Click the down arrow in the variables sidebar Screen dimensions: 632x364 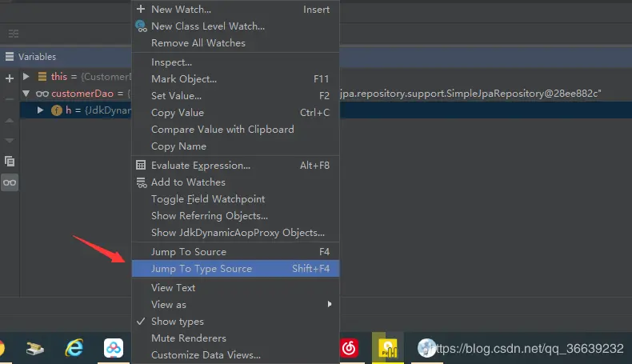point(10,140)
